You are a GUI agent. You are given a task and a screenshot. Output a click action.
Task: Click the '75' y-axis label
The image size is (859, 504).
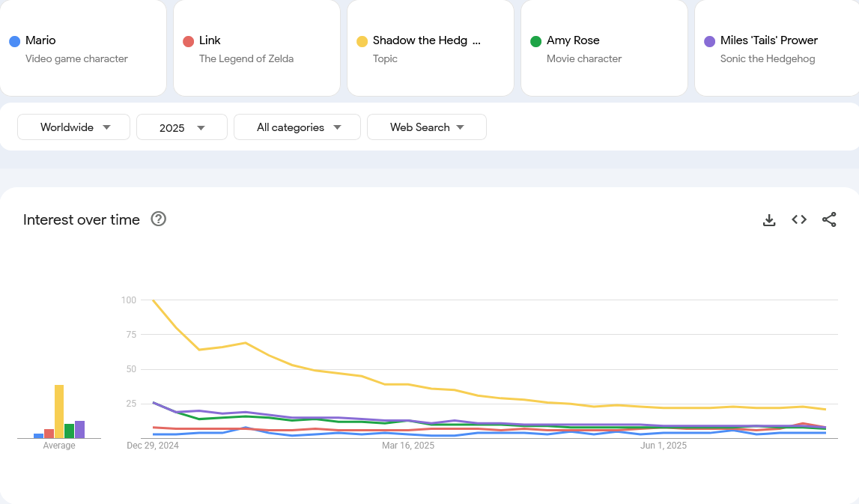[131, 334]
